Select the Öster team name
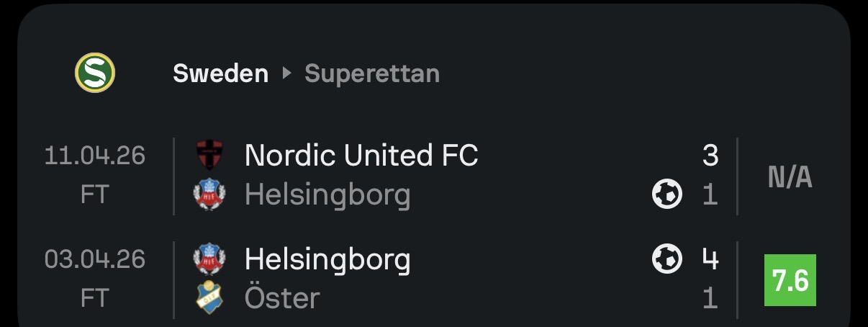Screen dimensions: 868x327 pyautogui.click(x=282, y=298)
